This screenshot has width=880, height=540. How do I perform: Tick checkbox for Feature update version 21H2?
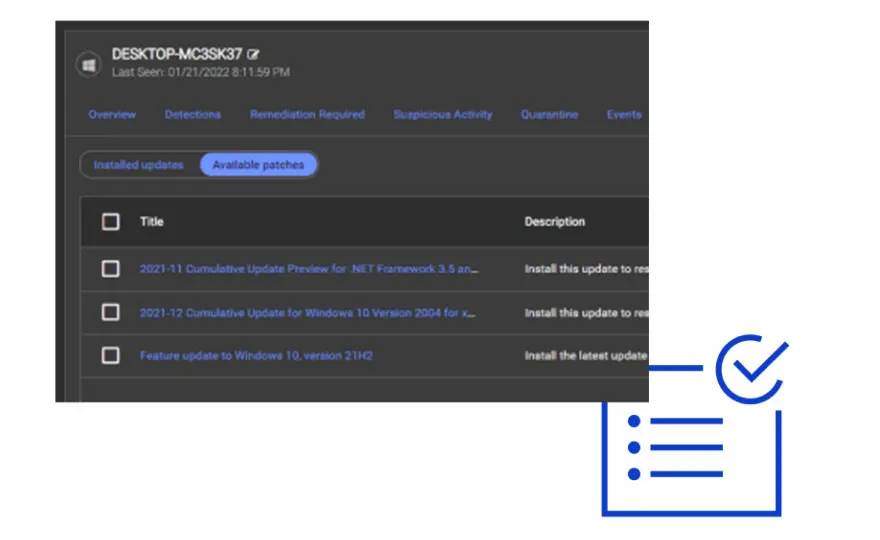(x=111, y=355)
